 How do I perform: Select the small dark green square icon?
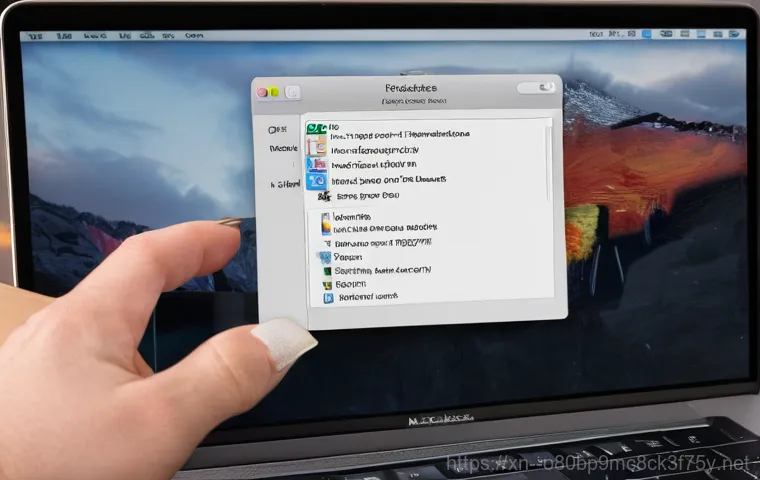[327, 271]
